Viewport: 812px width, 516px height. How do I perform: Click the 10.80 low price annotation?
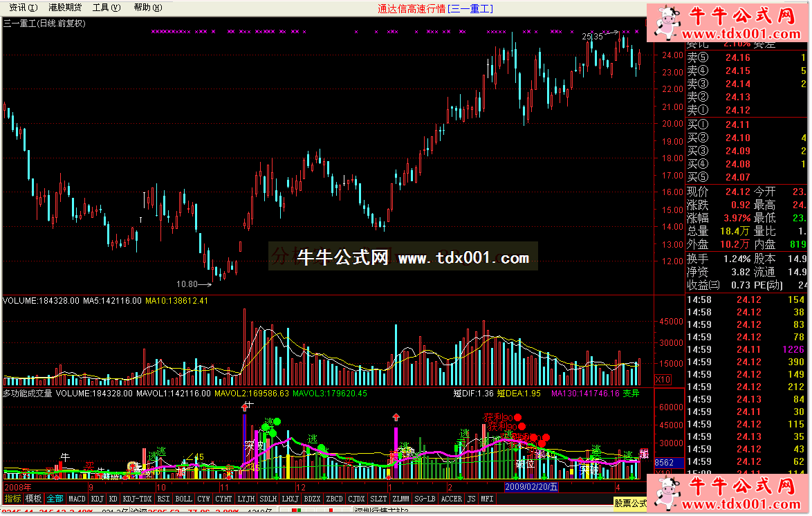tap(187, 284)
